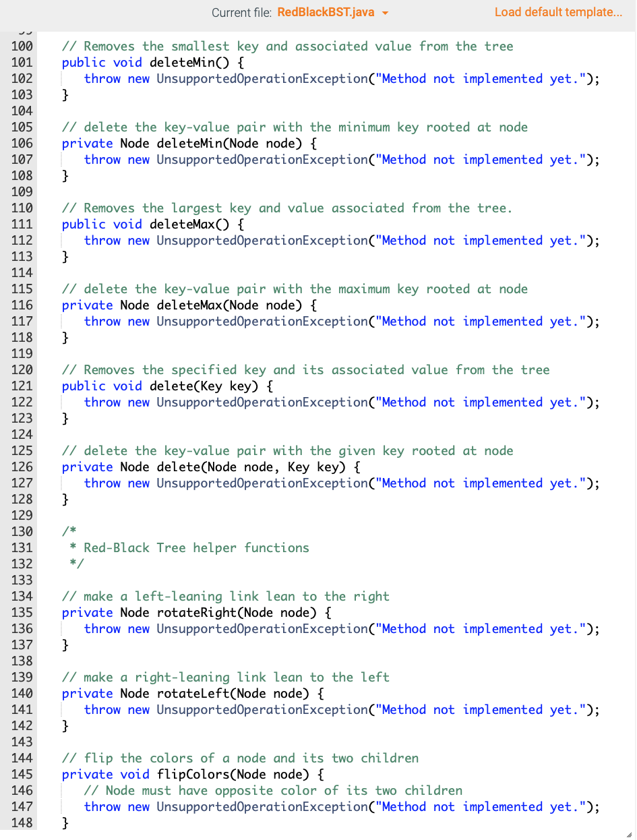Click Load default template link

(x=559, y=12)
